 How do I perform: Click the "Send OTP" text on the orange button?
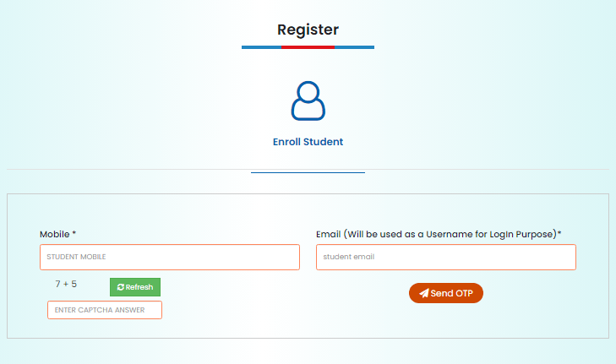451,293
